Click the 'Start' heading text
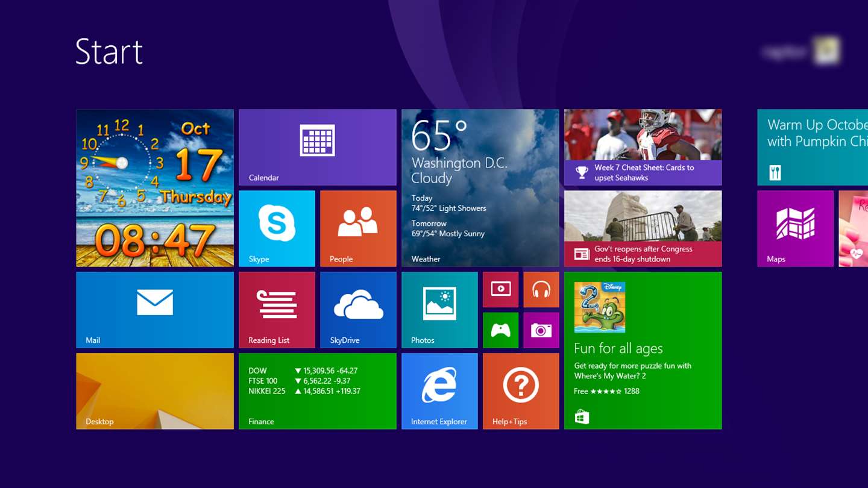868x488 pixels. (109, 52)
